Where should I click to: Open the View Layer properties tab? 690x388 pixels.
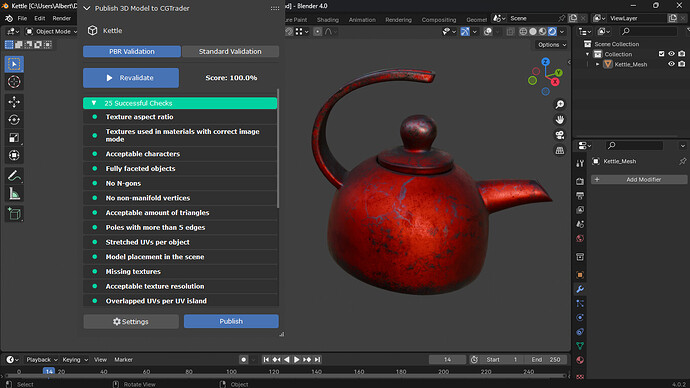[580, 210]
